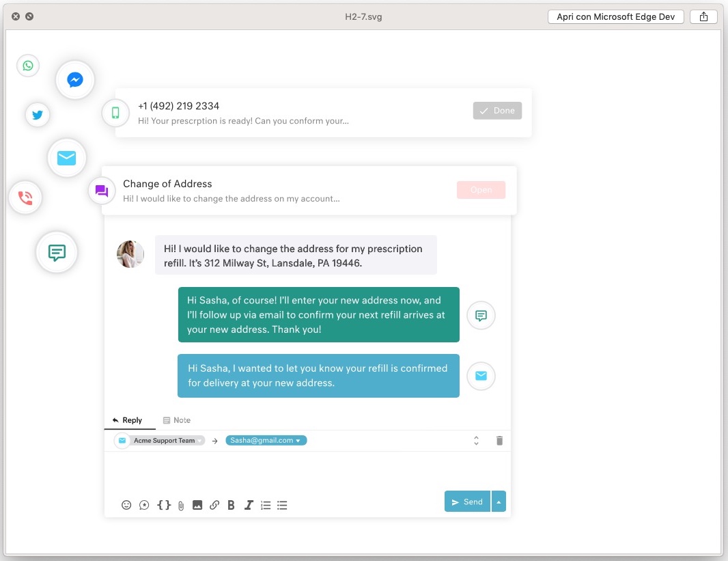
Task: Mark the SMS conversation as Done
Action: 497,111
